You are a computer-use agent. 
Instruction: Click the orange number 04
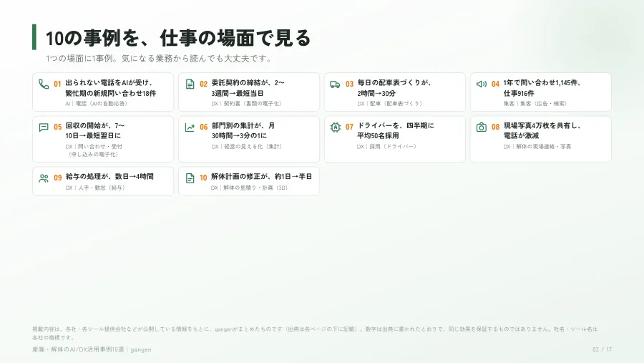point(496,84)
